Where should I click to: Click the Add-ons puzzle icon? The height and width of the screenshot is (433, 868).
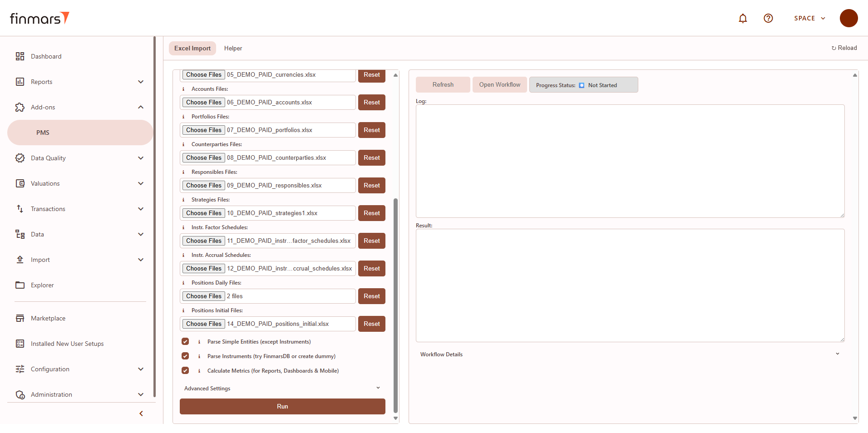pos(20,107)
